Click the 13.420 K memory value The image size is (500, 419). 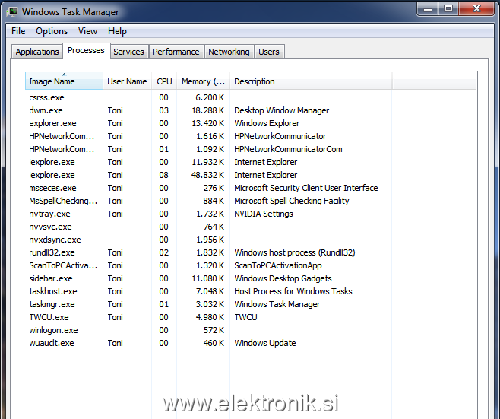(x=208, y=123)
